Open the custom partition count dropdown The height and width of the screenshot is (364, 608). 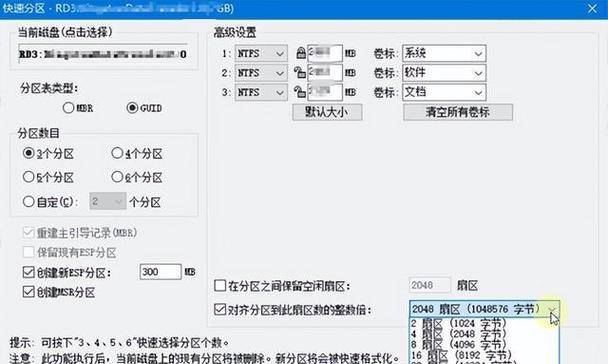coord(107,201)
